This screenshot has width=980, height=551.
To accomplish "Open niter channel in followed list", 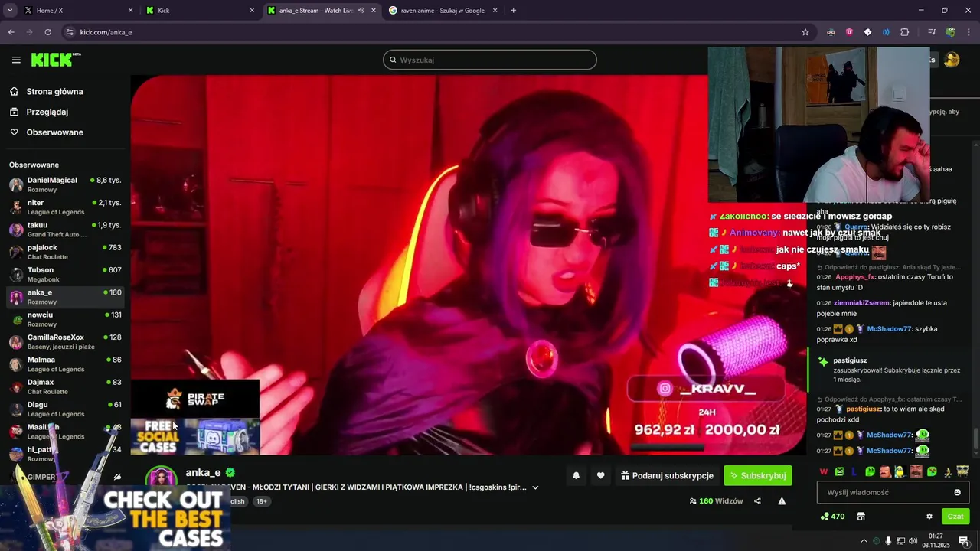I will [x=64, y=207].
